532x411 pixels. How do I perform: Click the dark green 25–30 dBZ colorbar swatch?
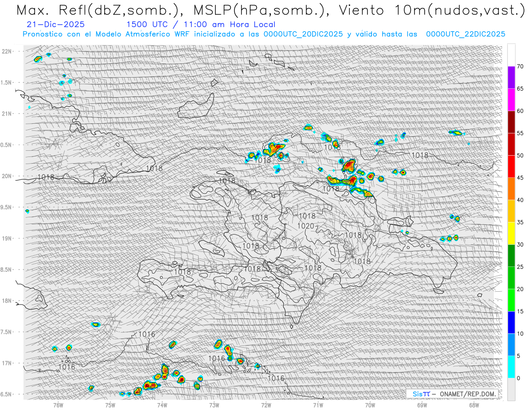pyautogui.click(x=511, y=255)
